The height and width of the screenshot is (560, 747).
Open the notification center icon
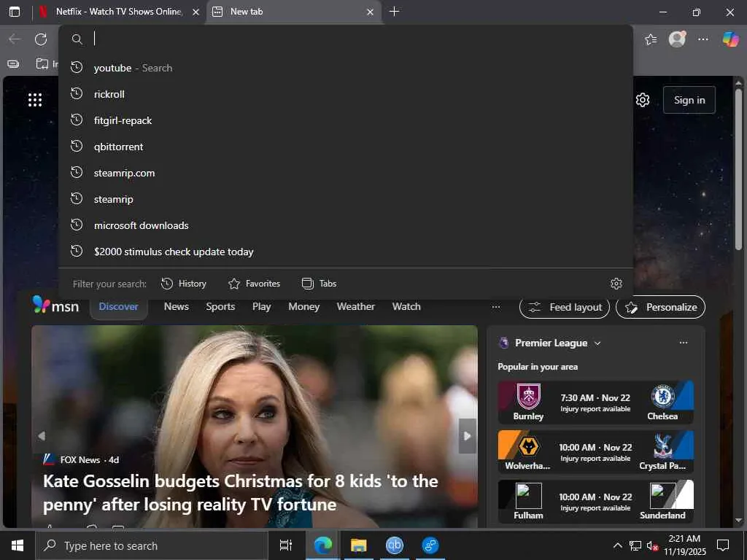click(723, 545)
